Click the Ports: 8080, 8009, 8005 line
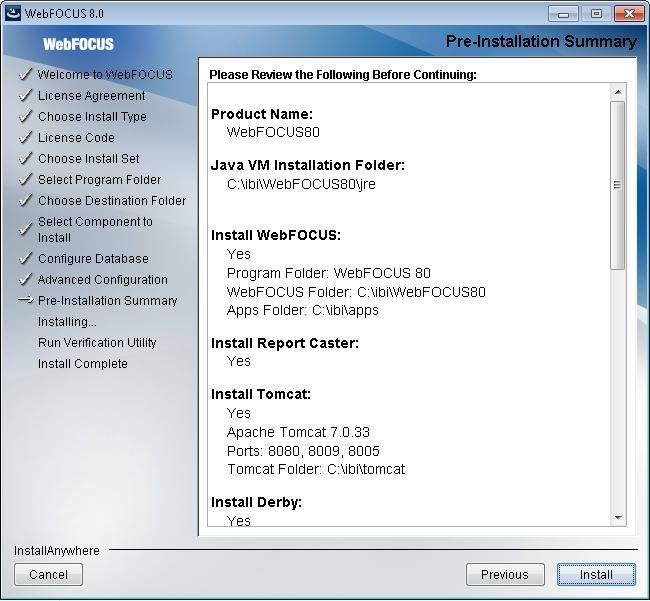650x601 pixels. pos(303,451)
